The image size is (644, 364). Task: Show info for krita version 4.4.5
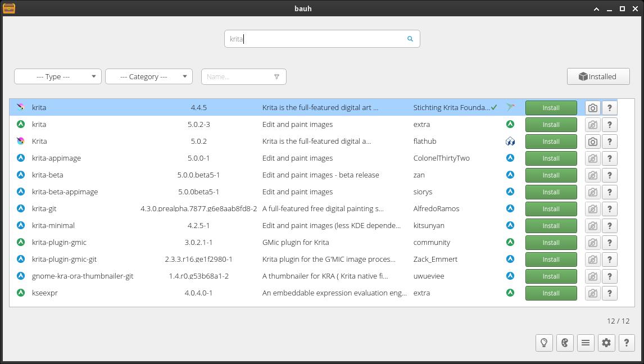(610, 108)
